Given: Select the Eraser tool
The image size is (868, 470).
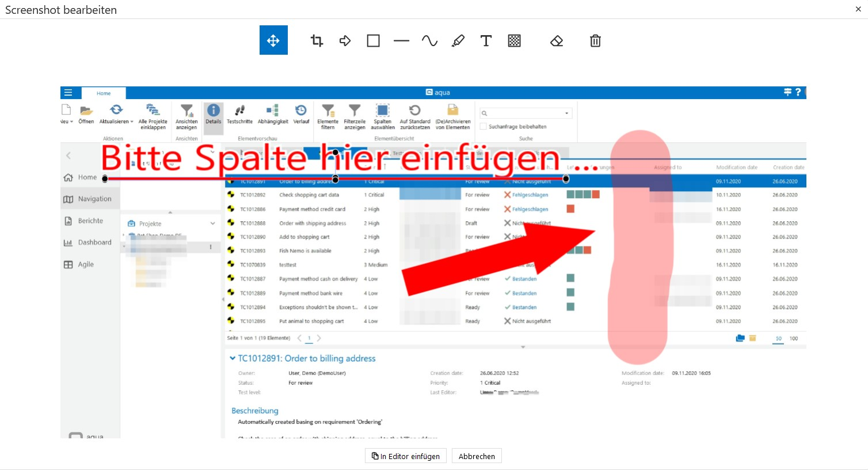Looking at the screenshot, I should [x=556, y=40].
